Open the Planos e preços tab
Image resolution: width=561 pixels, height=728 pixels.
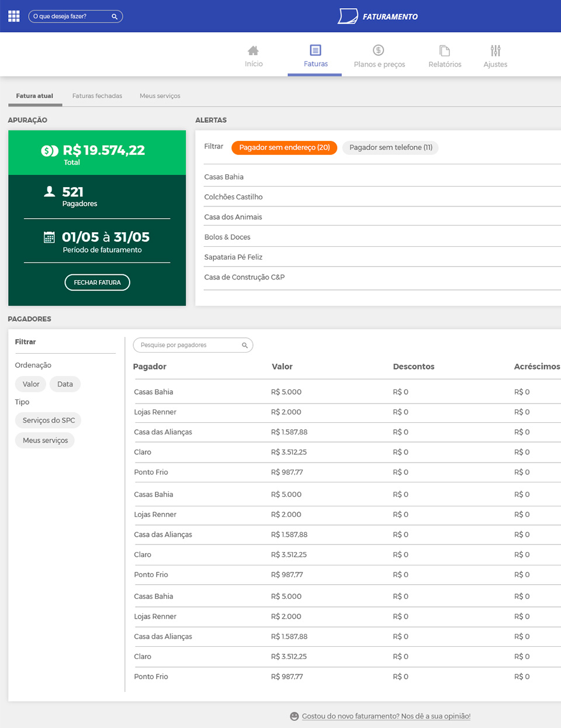point(379,57)
